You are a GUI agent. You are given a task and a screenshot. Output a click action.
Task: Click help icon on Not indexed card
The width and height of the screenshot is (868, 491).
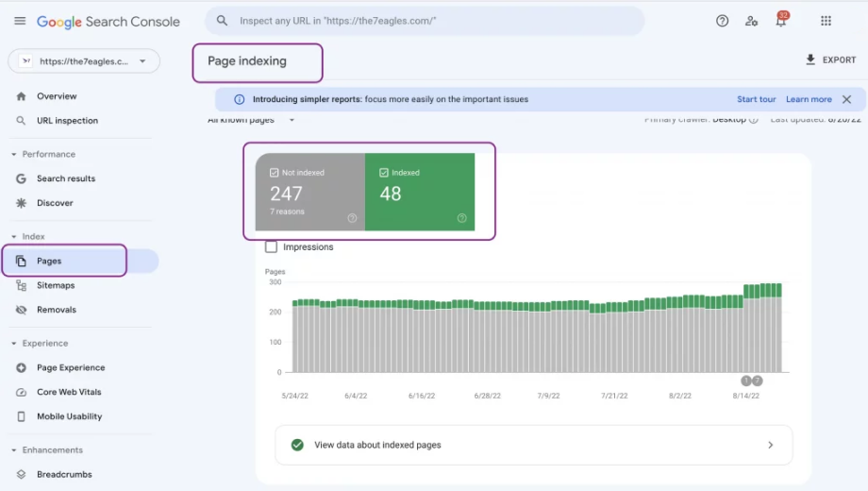pyautogui.click(x=352, y=218)
